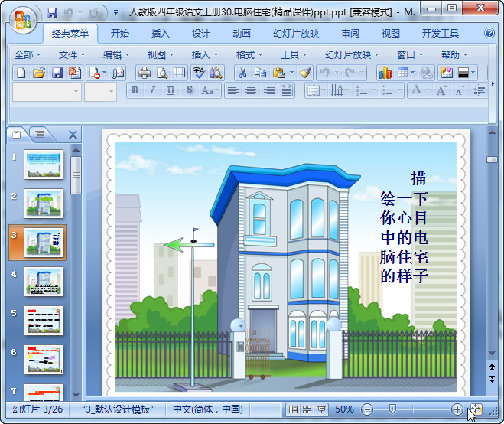Click 中文(简体，中国) language in status bar
The height and width of the screenshot is (424, 504).
(207, 409)
